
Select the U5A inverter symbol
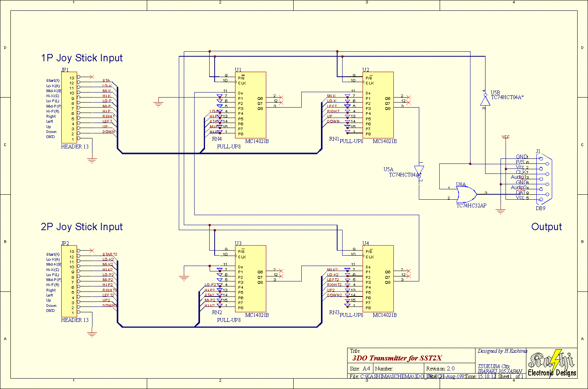click(x=419, y=170)
